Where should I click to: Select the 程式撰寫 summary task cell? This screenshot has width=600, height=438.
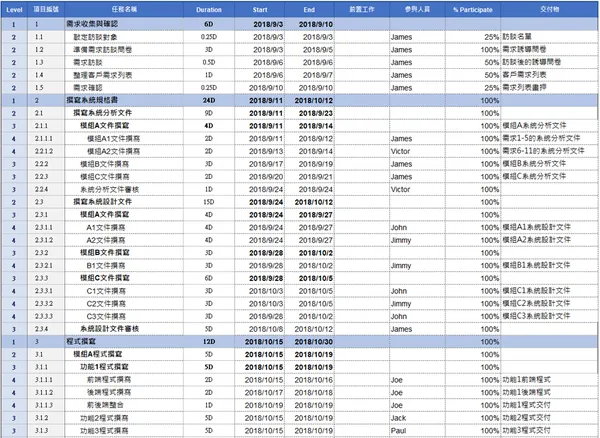coord(124,342)
